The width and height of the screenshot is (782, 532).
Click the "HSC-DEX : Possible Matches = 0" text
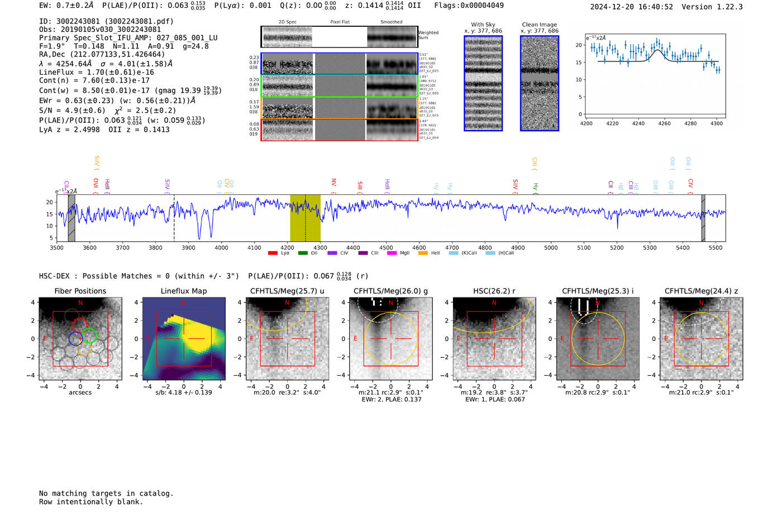[104, 276]
